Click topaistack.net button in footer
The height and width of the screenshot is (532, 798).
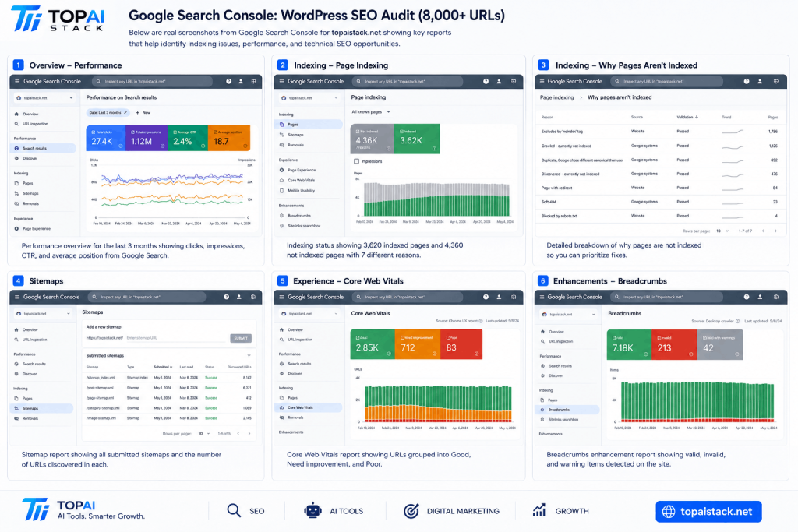708,511
